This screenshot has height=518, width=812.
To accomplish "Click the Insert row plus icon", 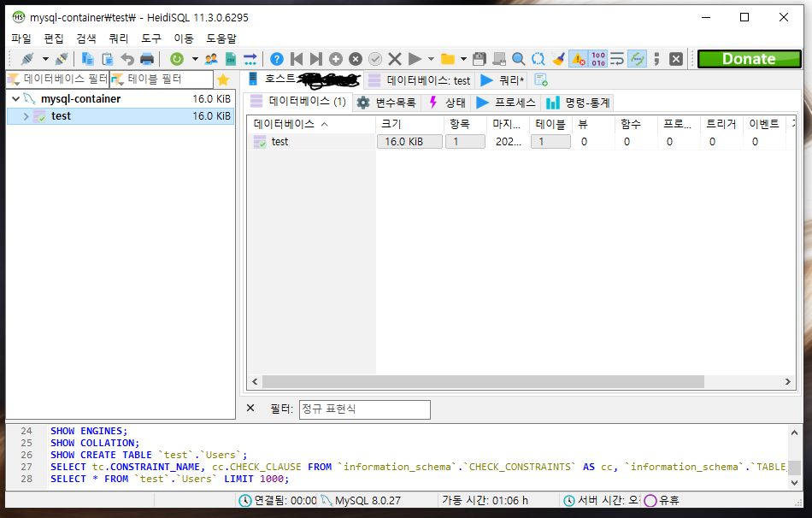I will pos(336,59).
